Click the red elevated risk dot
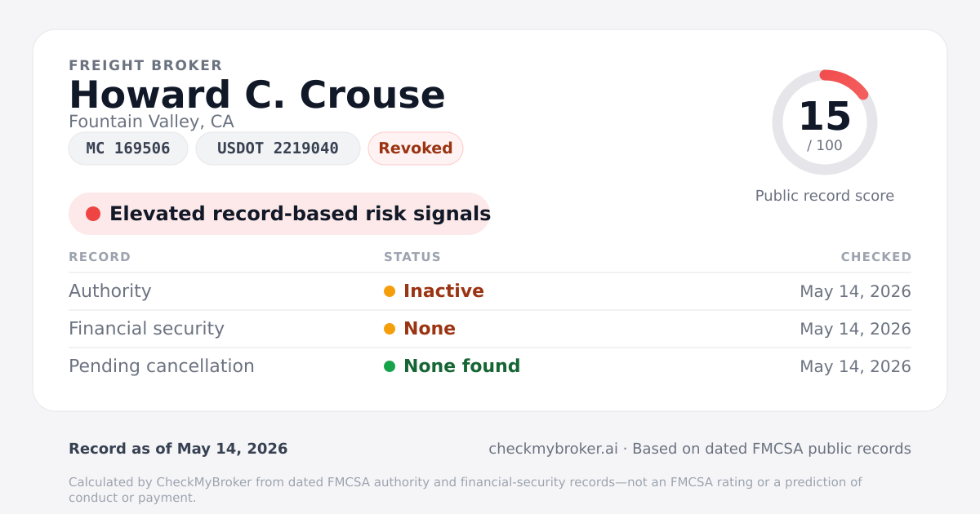Viewport: 980px width, 514px height. (93, 214)
